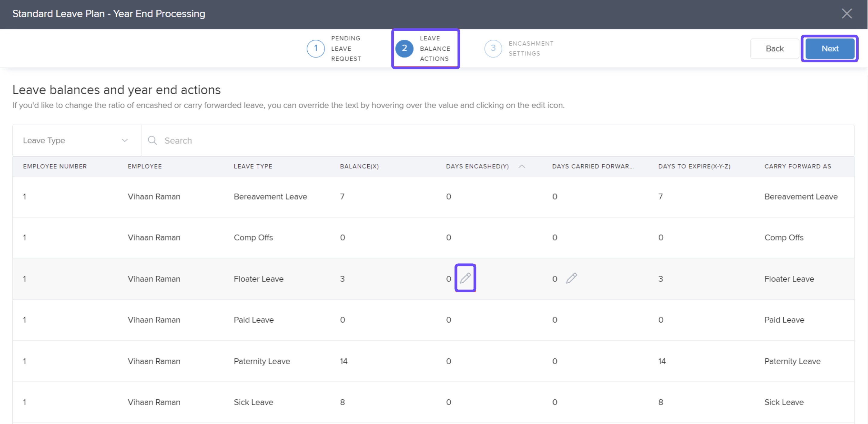Select the Paternity Leave row
The image size is (868, 424).
[x=262, y=361]
